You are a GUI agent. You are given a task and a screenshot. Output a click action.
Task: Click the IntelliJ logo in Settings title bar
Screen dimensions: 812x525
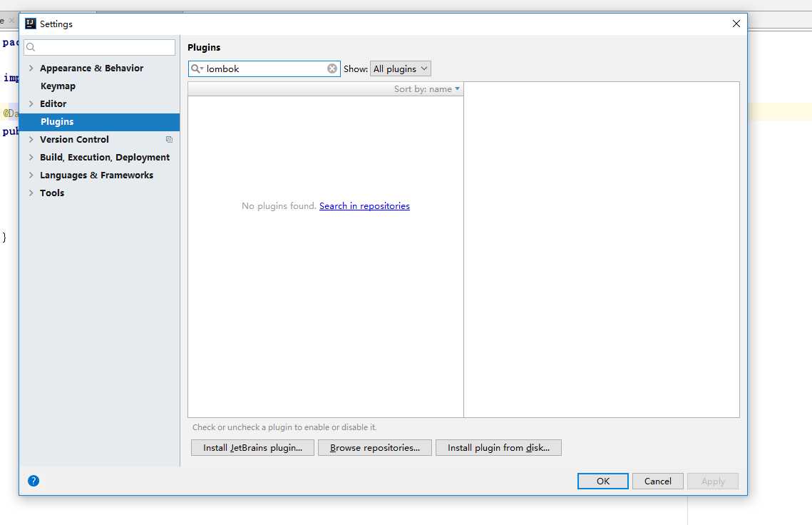pos(31,24)
